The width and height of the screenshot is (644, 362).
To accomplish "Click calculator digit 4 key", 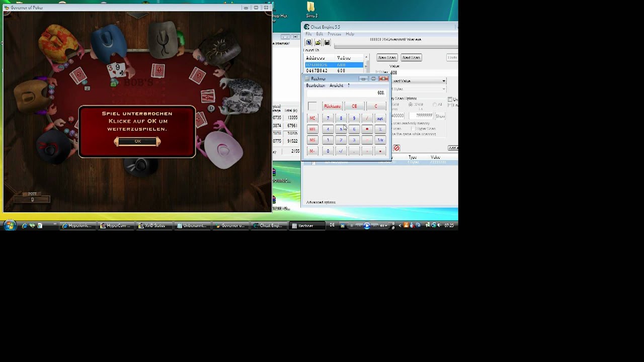I will tap(328, 129).
